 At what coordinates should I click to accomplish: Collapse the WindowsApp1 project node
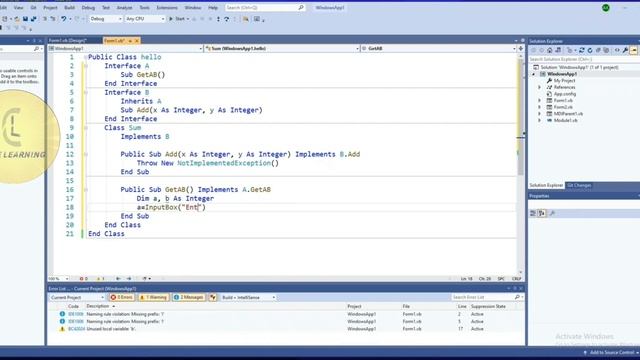pos(534,74)
